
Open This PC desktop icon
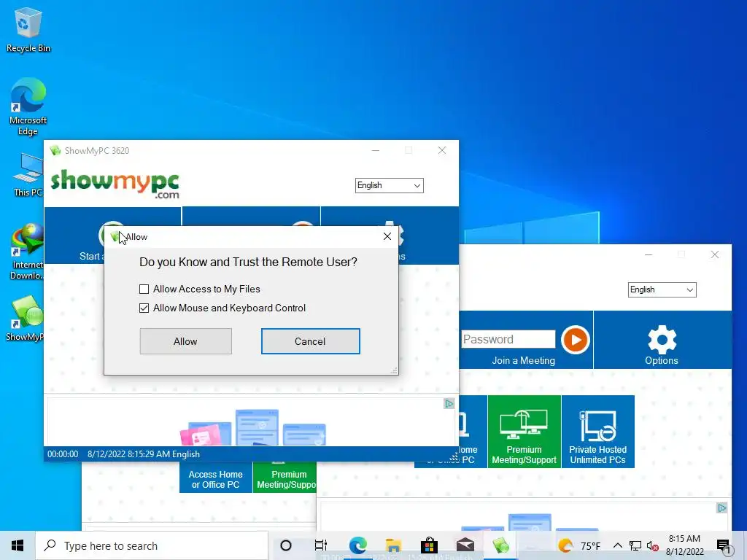tap(28, 175)
